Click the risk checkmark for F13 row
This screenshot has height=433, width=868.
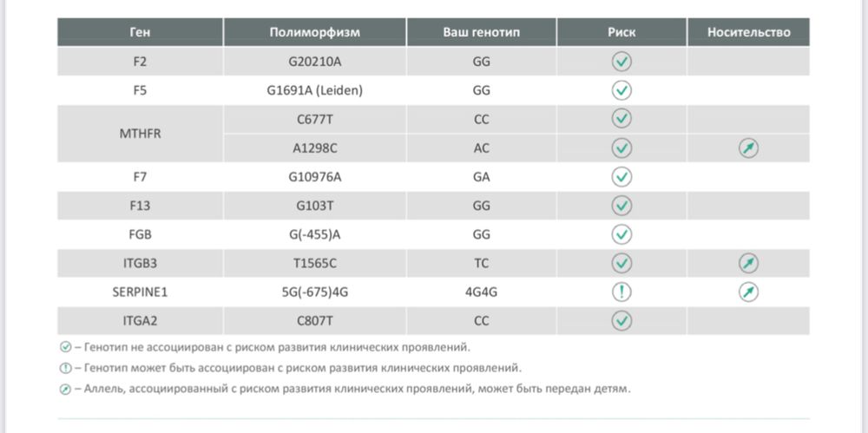coord(621,206)
